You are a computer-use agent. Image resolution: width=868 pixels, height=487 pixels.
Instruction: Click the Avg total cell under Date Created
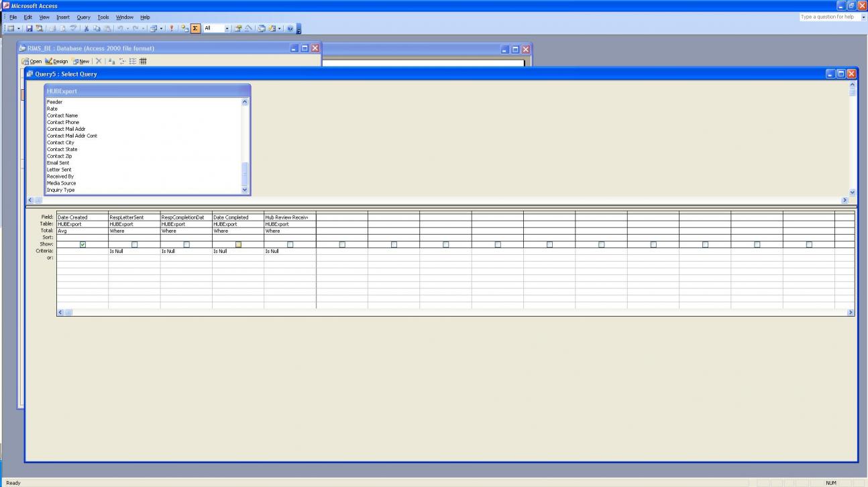[x=83, y=231]
